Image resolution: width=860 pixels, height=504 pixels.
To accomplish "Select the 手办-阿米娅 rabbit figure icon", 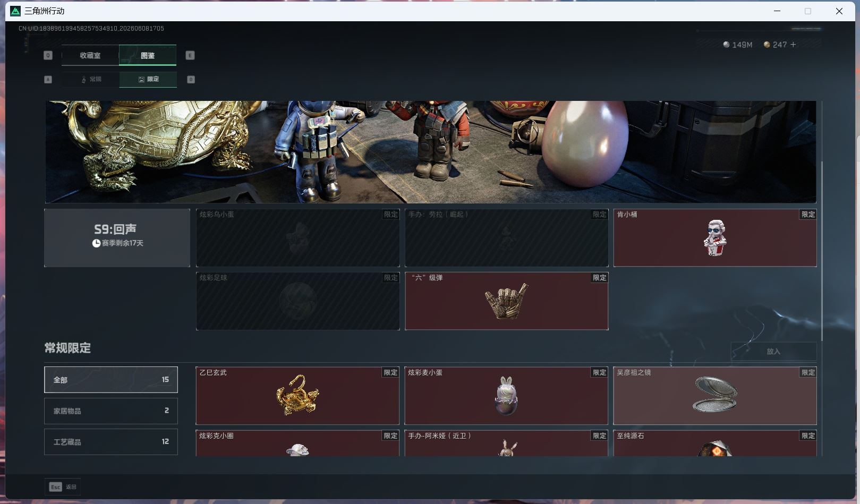I will [x=507, y=448].
